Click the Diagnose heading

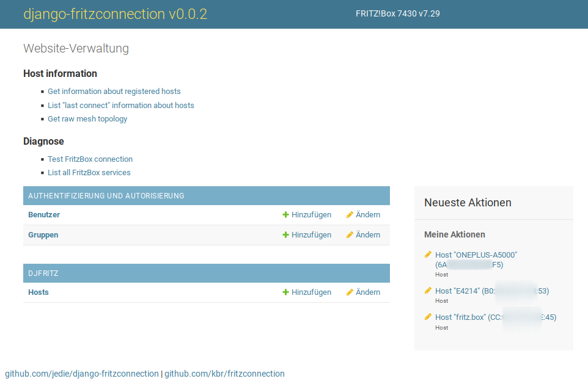[x=43, y=141]
